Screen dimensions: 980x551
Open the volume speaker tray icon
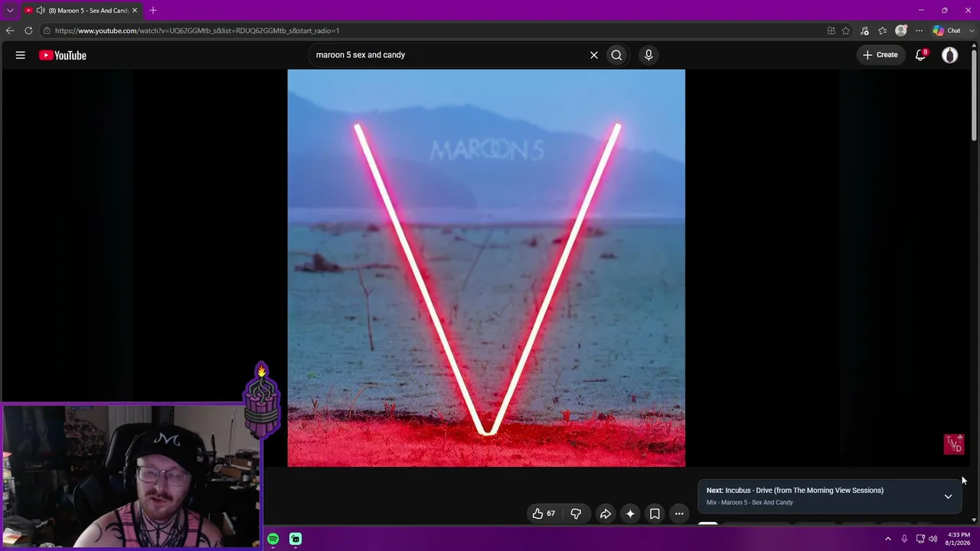click(933, 540)
